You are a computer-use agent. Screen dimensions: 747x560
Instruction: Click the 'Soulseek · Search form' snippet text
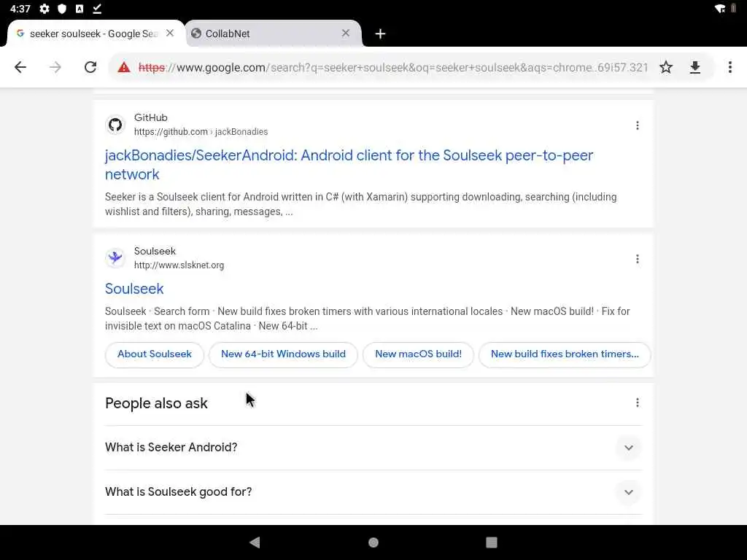click(368, 319)
